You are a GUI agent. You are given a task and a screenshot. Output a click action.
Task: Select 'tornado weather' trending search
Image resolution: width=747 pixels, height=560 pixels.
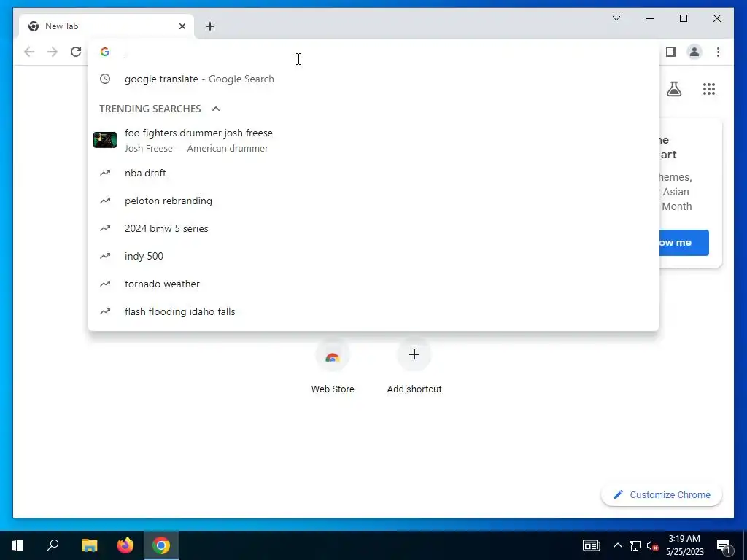tap(373, 284)
